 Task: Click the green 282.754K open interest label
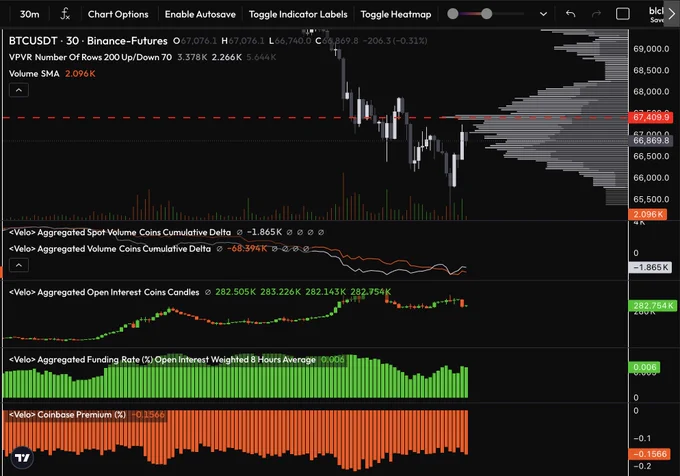point(653,306)
